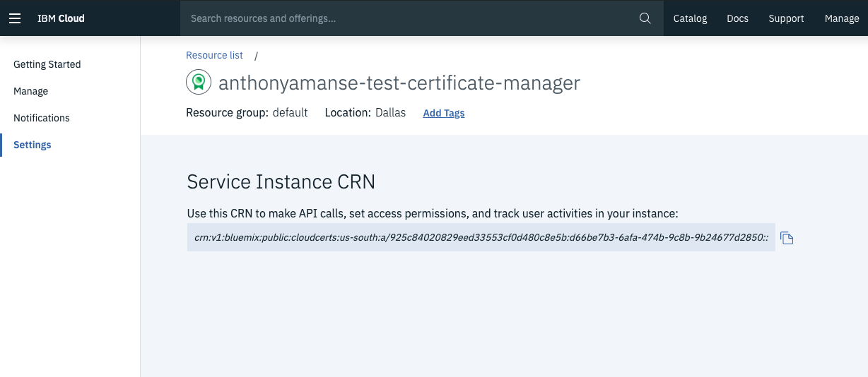868x377 pixels.
Task: Open the Support menu
Action: (x=786, y=18)
